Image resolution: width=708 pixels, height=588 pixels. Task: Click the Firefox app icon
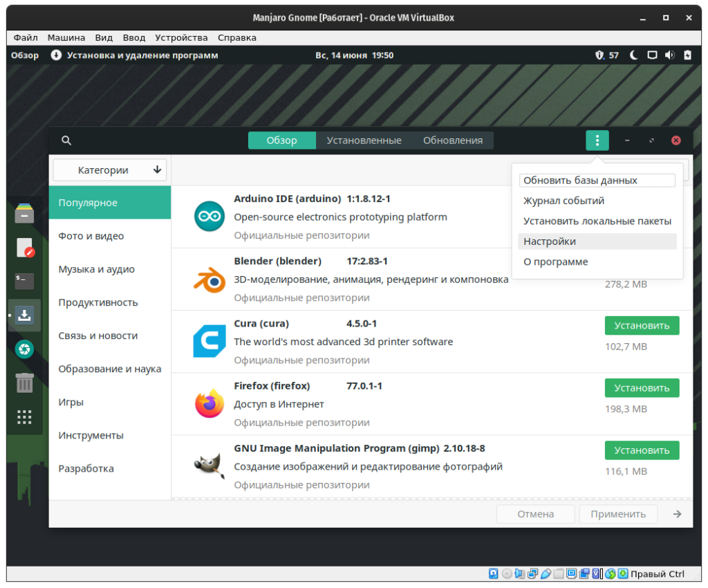(209, 404)
